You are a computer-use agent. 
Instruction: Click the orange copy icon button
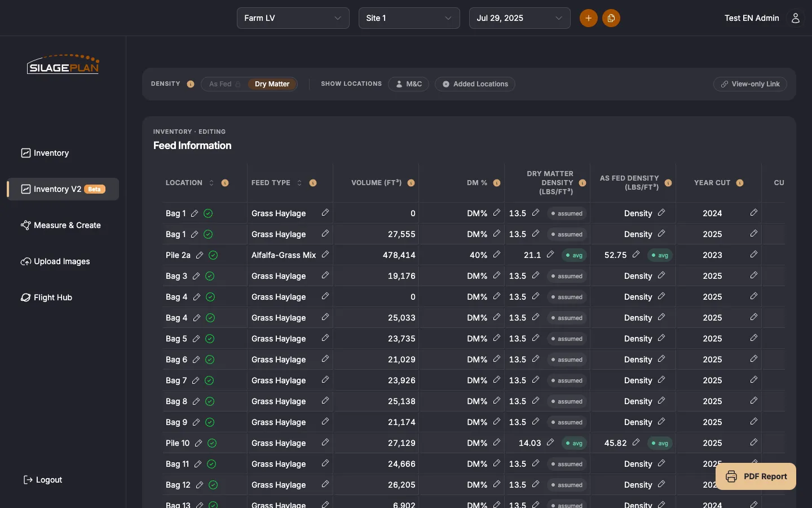(611, 18)
